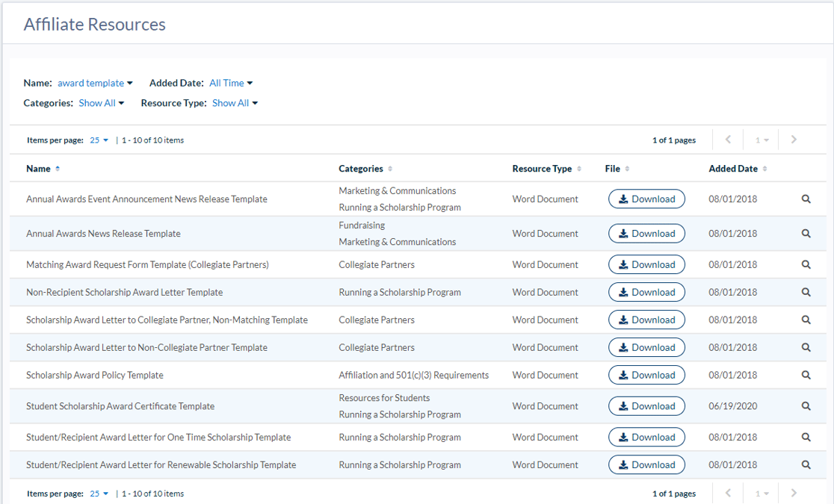Download Annual Awards News Release Template
The height and width of the screenshot is (504, 834).
(x=646, y=234)
